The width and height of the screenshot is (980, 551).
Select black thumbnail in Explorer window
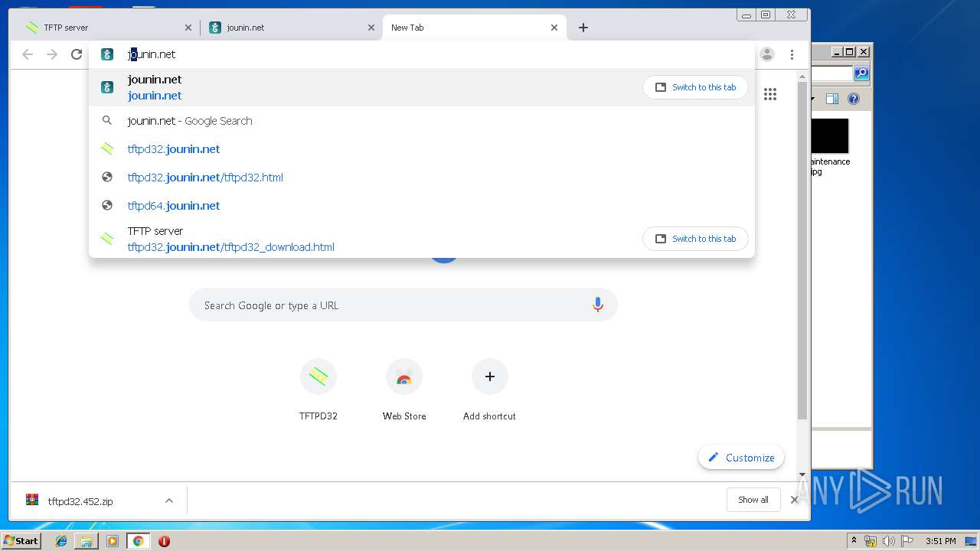(830, 135)
